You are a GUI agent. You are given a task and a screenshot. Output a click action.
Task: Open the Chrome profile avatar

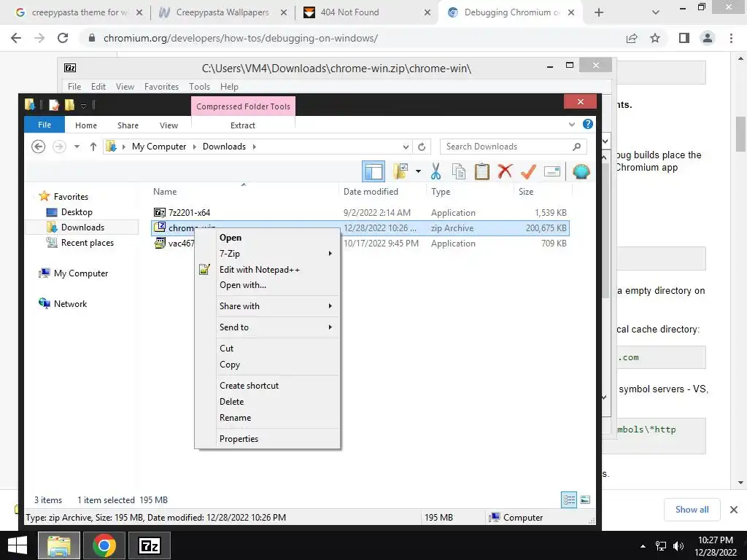(708, 38)
